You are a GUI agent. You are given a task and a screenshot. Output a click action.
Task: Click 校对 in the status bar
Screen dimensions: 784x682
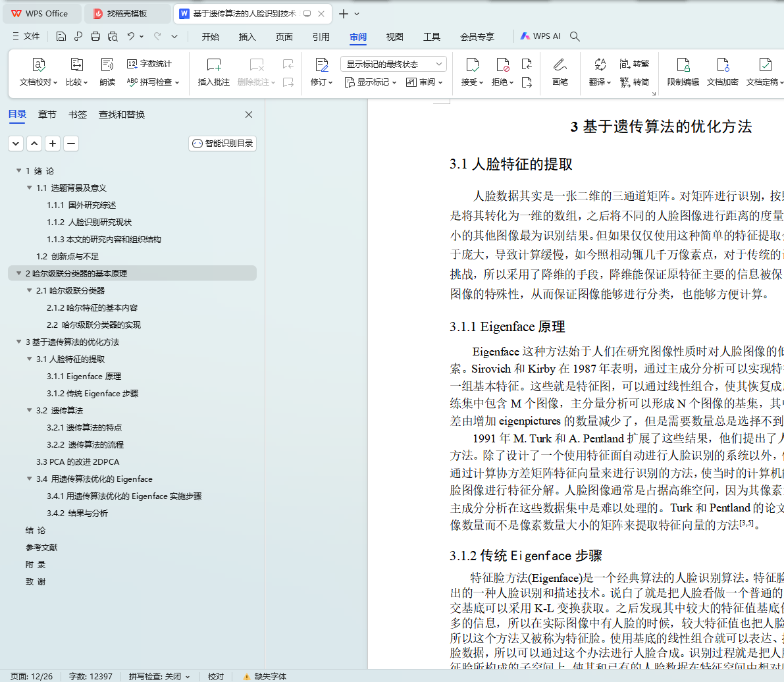(215, 676)
